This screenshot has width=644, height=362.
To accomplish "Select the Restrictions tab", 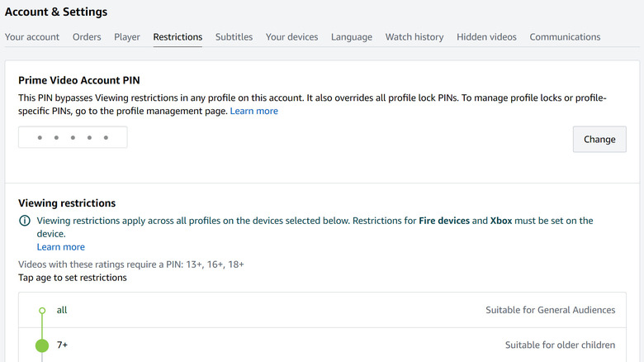I will click(x=178, y=37).
